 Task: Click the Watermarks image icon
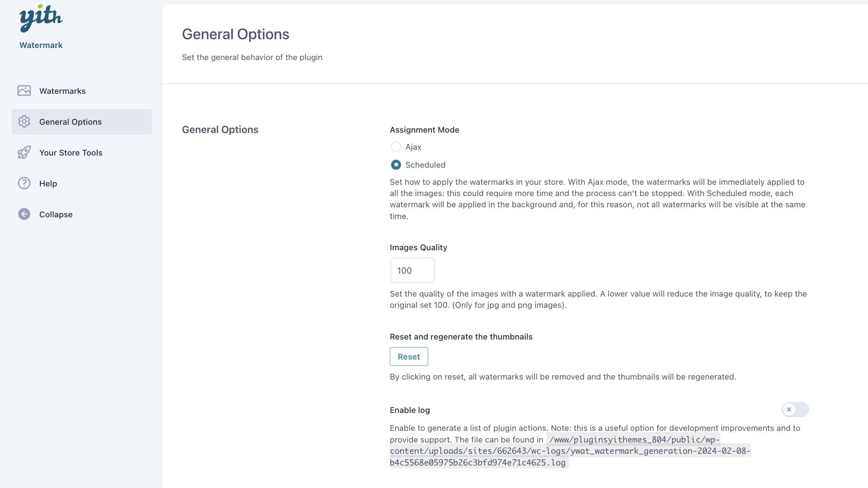point(24,91)
